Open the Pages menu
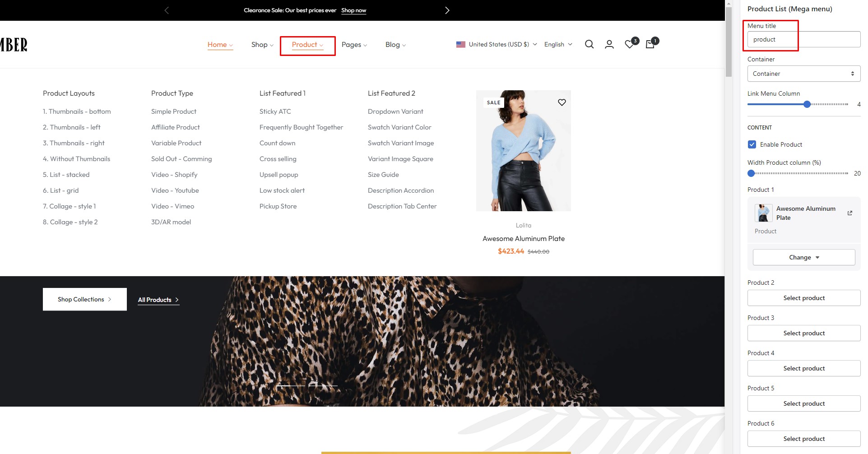The image size is (868, 454). pos(354,45)
